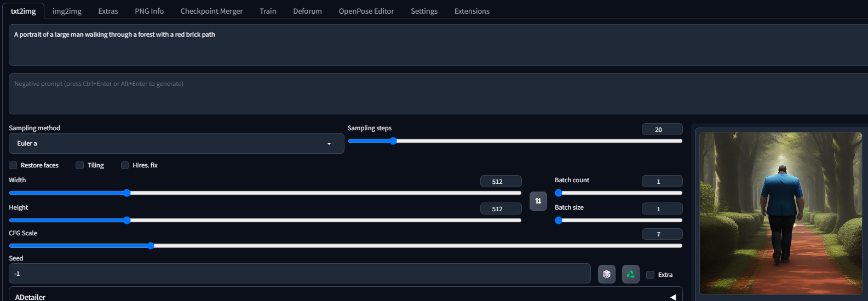Check the Extra seed checkbox

point(651,275)
